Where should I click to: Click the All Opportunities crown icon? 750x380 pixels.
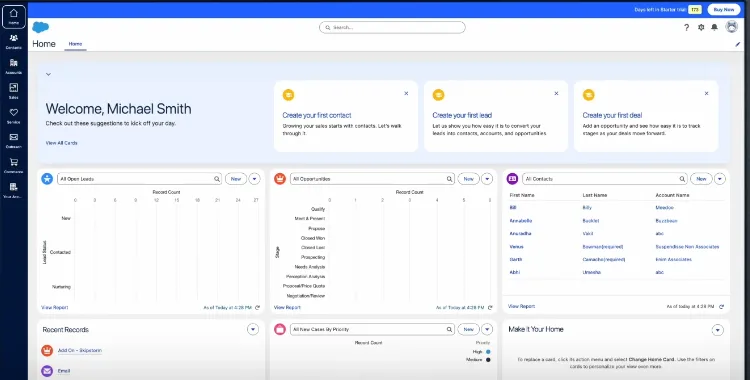280,179
